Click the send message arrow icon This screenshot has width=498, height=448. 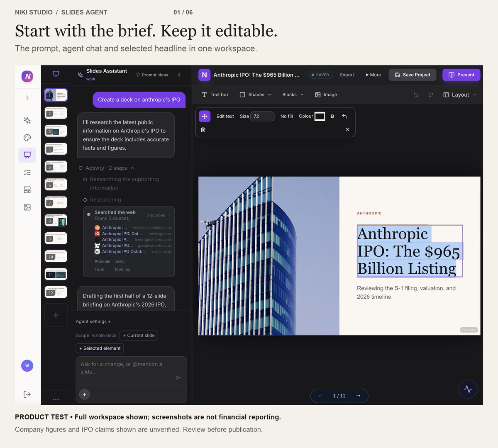[178, 377]
